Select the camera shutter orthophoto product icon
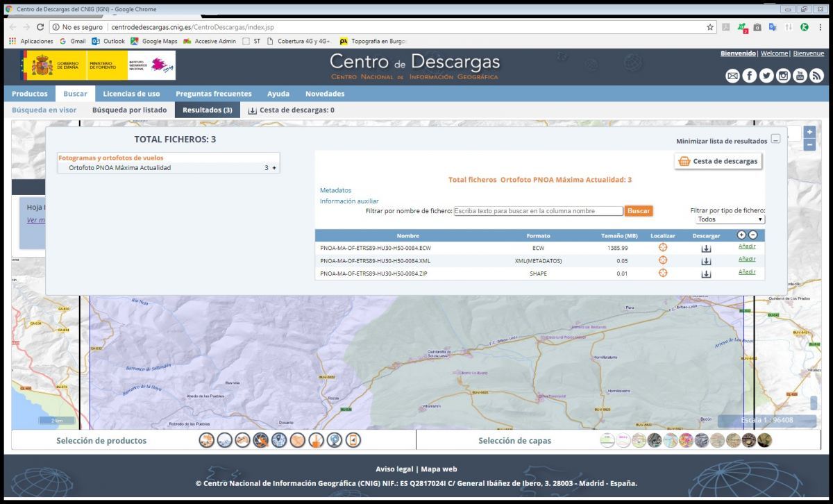This screenshot has width=833, height=504. point(260,440)
